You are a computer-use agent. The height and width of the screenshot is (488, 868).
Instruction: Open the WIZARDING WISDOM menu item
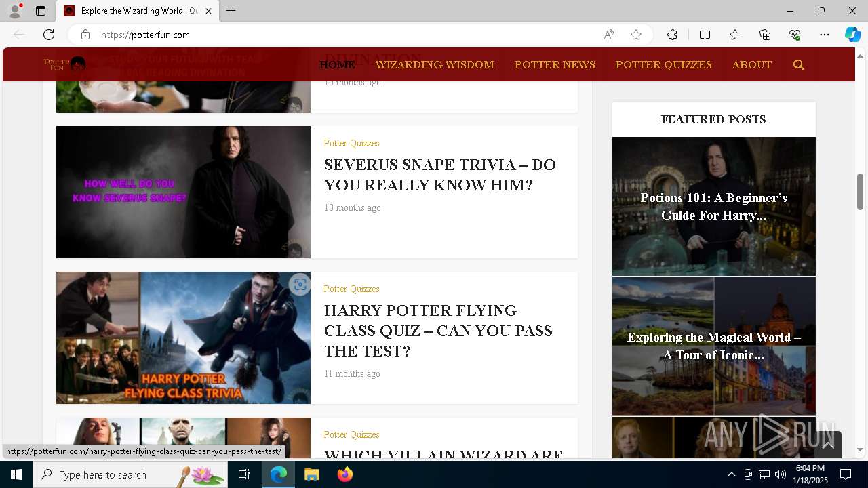[435, 65]
